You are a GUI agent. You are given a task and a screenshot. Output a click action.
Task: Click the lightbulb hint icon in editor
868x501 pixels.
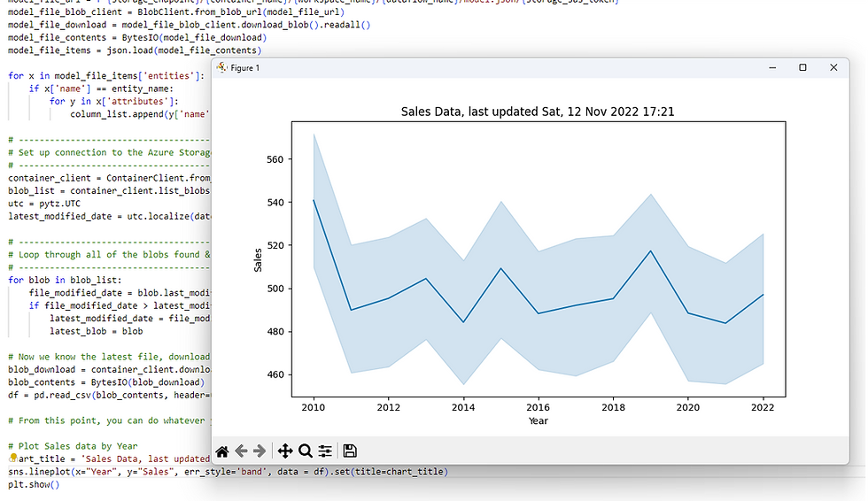pyautogui.click(x=13, y=458)
